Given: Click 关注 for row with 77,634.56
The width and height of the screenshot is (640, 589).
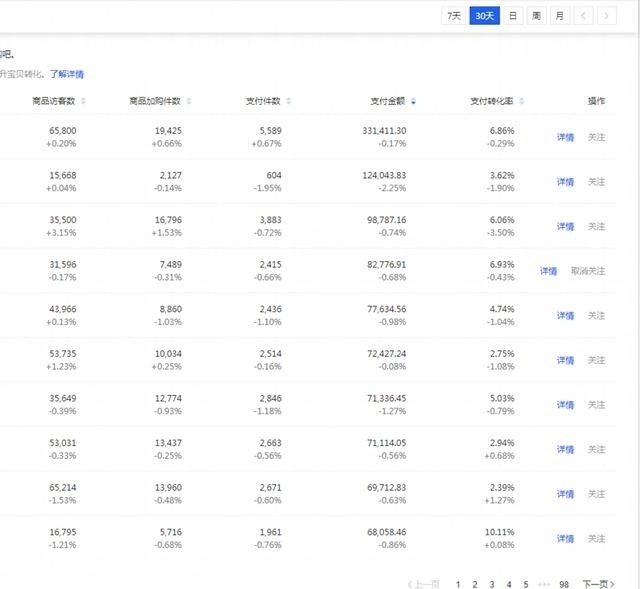Looking at the screenshot, I should tap(596, 316).
